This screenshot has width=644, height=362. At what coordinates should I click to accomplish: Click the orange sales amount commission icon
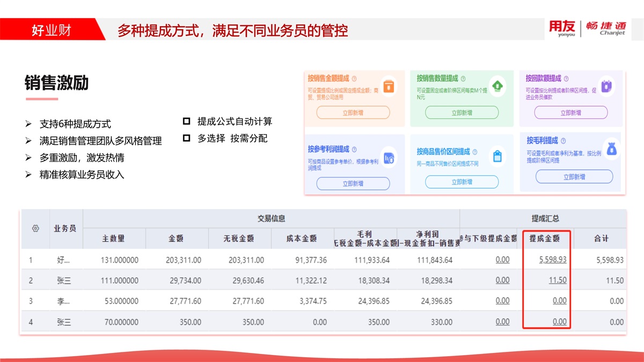[389, 86]
